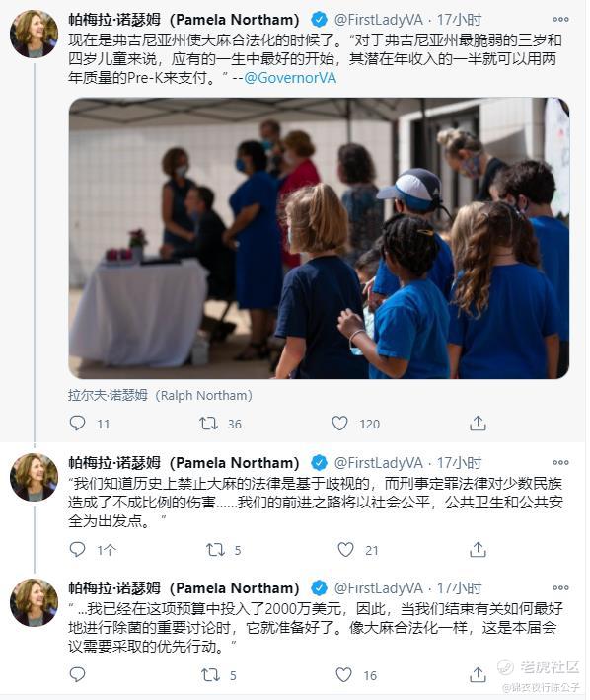Open more options menu on third tweet
The image size is (590, 700).
[560, 587]
